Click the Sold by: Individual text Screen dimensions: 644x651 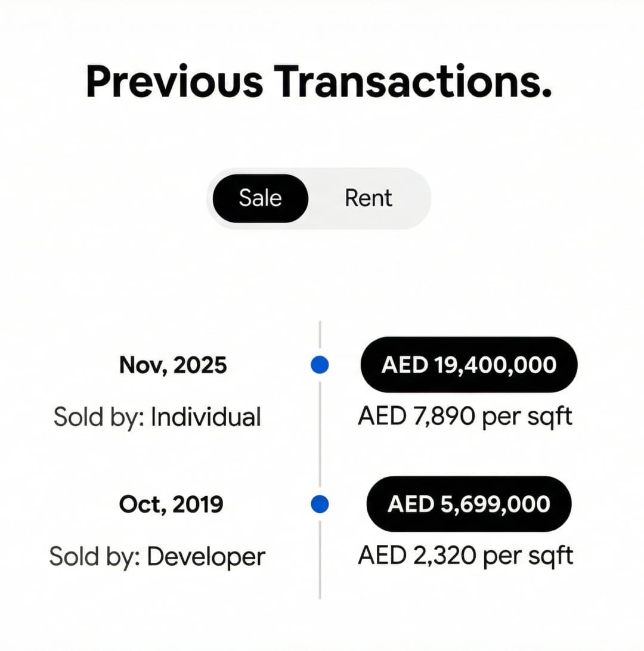coord(157,417)
